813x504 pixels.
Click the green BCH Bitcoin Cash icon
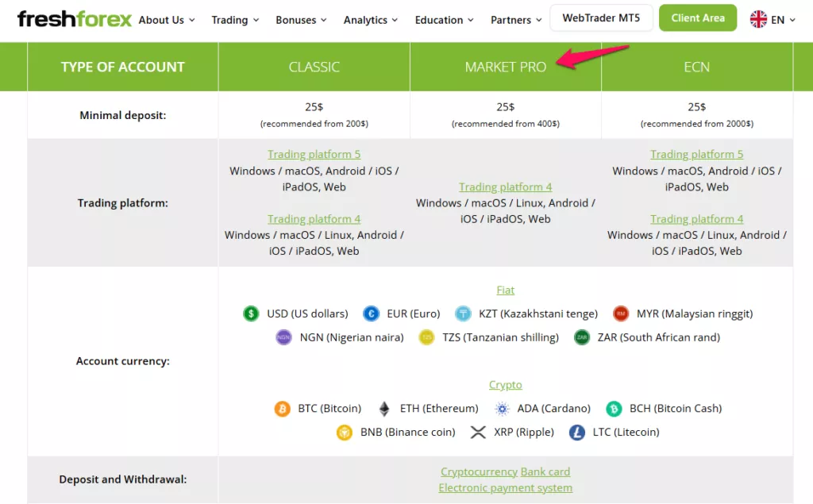(x=614, y=409)
